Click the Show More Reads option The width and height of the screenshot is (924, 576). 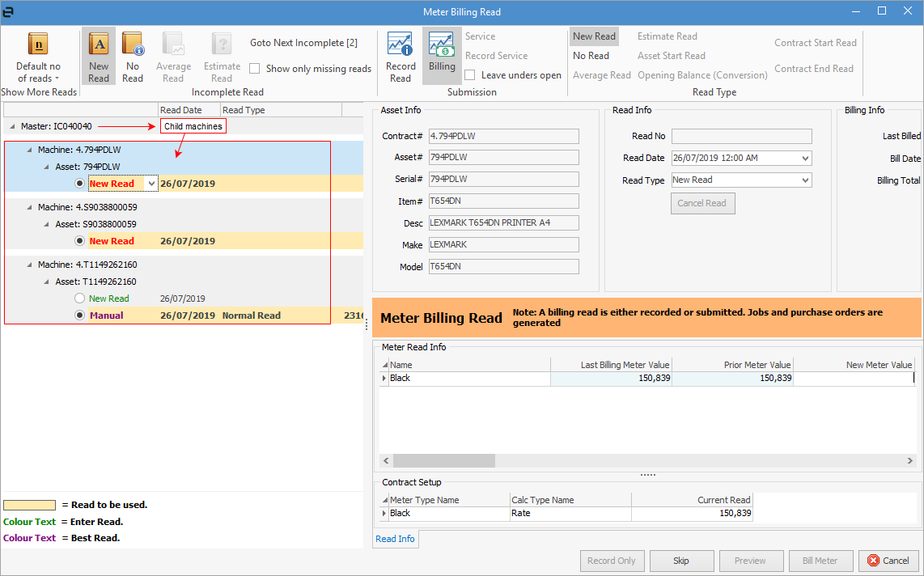click(x=39, y=91)
